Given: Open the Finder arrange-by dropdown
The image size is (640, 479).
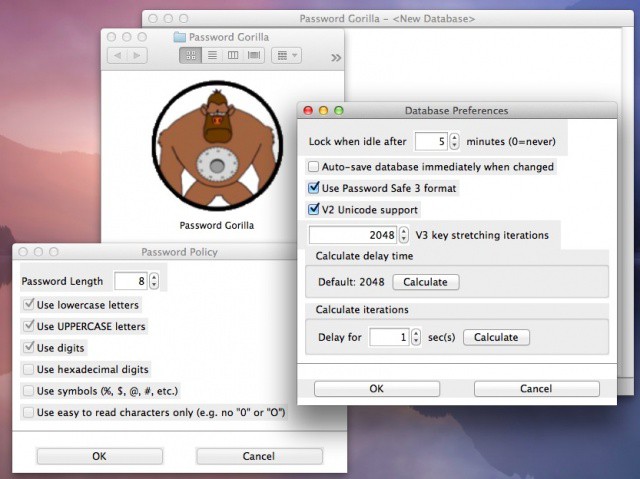Looking at the screenshot, I should coord(286,55).
